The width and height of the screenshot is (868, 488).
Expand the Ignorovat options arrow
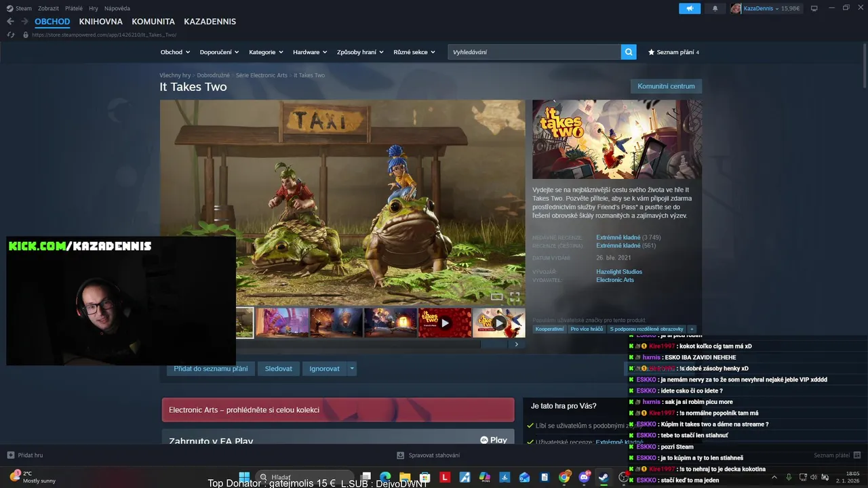[351, 369]
